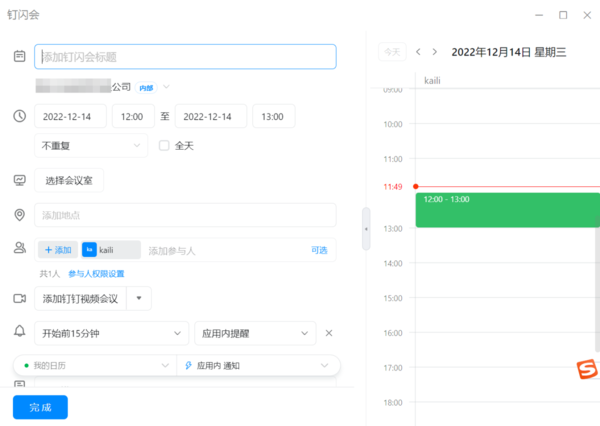Image resolution: width=600 pixels, height=426 pixels.
Task: Click the 选择会议室 button
Action: 69,181
